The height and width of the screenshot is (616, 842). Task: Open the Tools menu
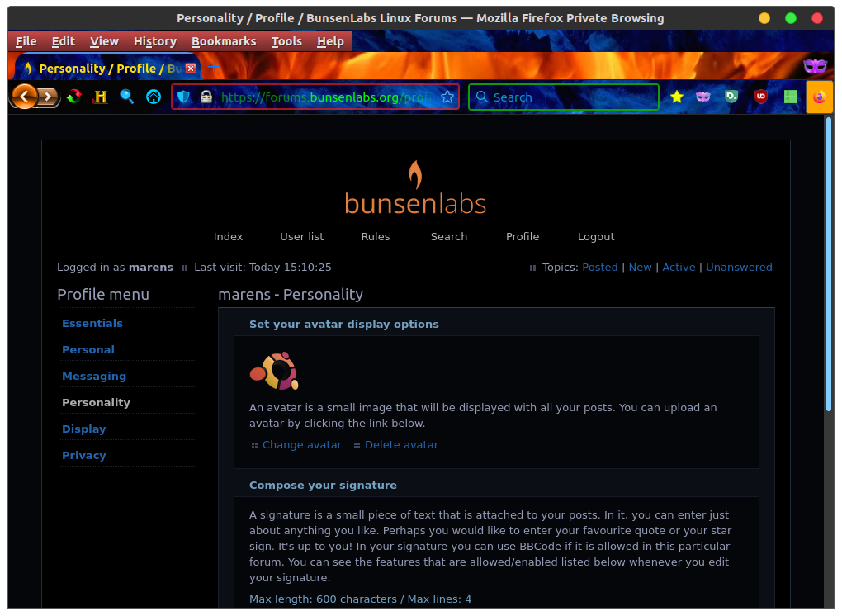[x=286, y=41]
